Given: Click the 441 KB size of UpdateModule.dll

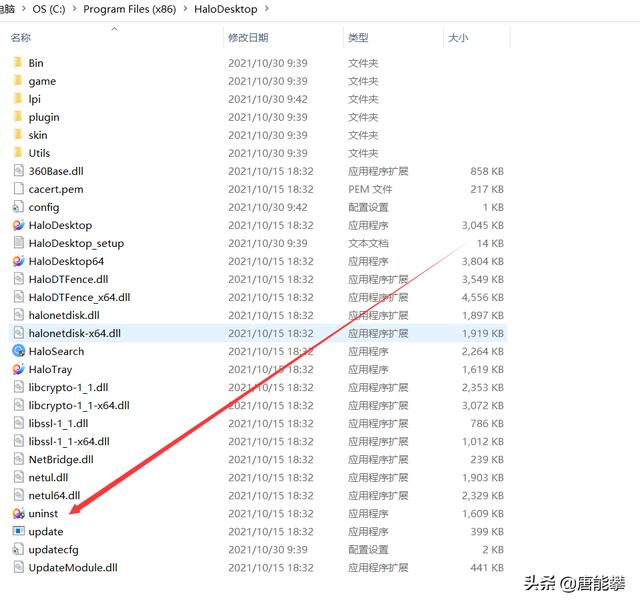Looking at the screenshot, I should pyautogui.click(x=487, y=567).
